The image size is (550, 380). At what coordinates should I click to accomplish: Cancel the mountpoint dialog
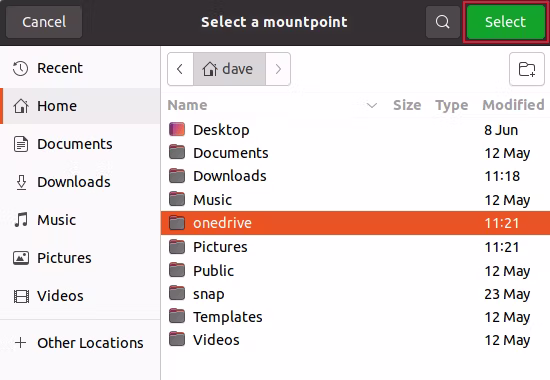point(44,22)
